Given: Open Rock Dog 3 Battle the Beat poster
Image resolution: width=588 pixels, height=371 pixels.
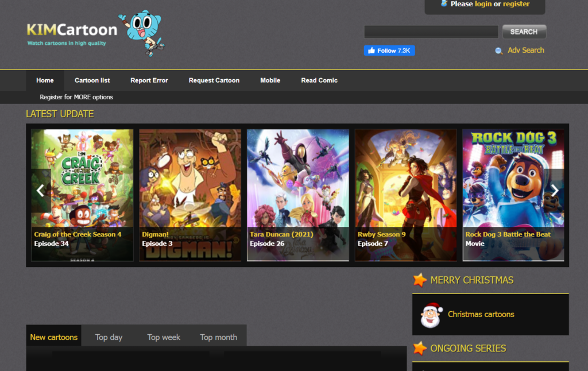Looking at the screenshot, I should 513,195.
